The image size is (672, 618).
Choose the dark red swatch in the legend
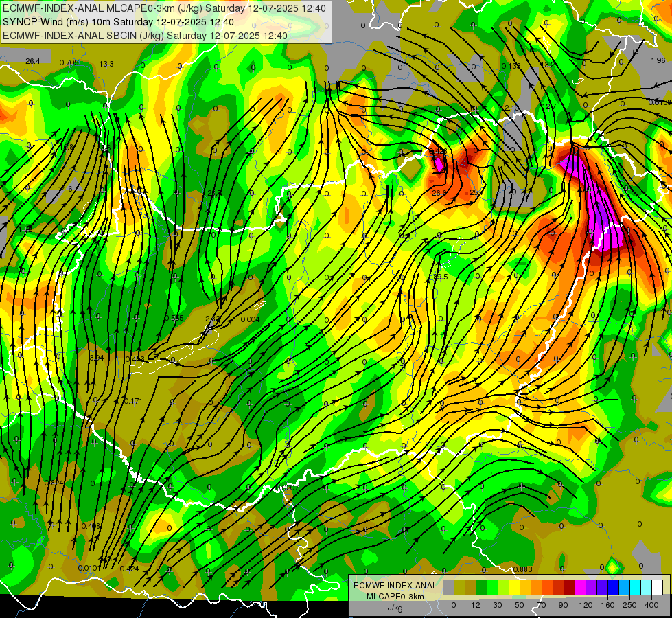570,588
